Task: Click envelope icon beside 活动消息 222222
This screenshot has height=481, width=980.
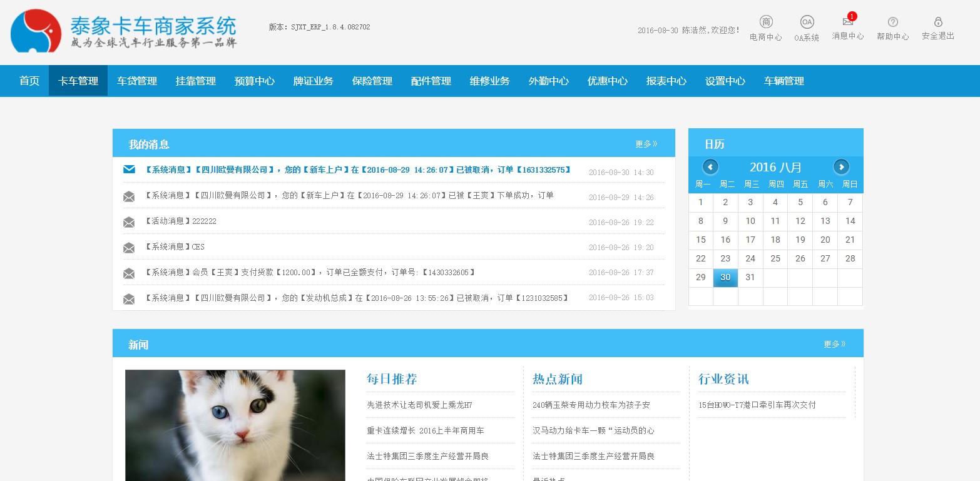Action: pyautogui.click(x=129, y=222)
